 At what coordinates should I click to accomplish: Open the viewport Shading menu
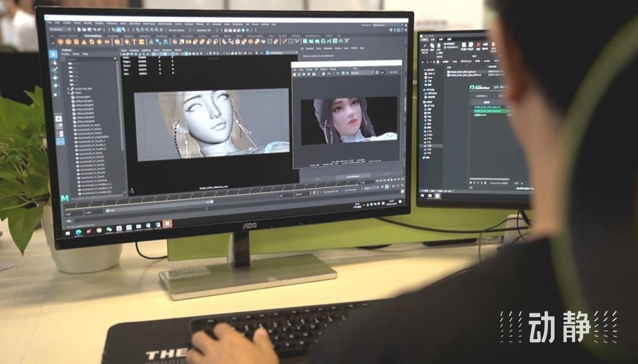[134, 51]
